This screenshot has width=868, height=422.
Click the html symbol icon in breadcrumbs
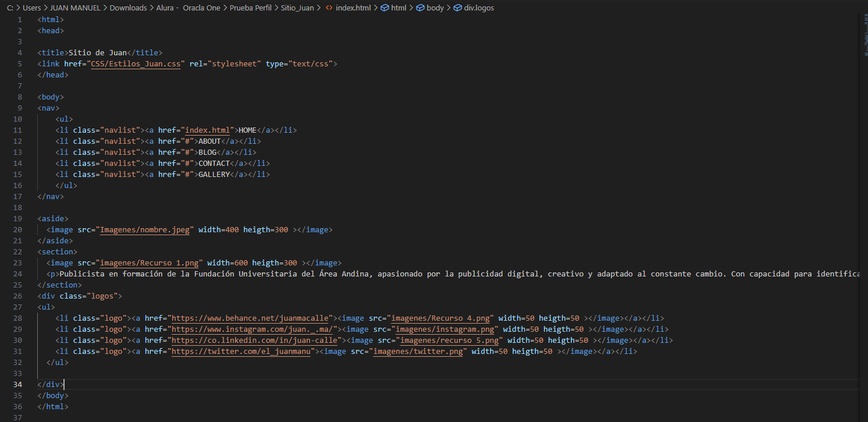tap(385, 8)
